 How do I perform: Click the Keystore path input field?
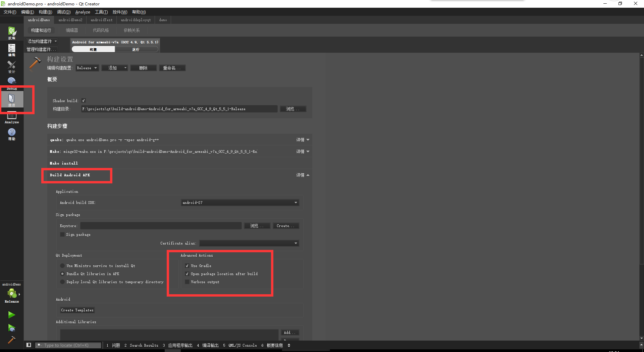point(161,226)
